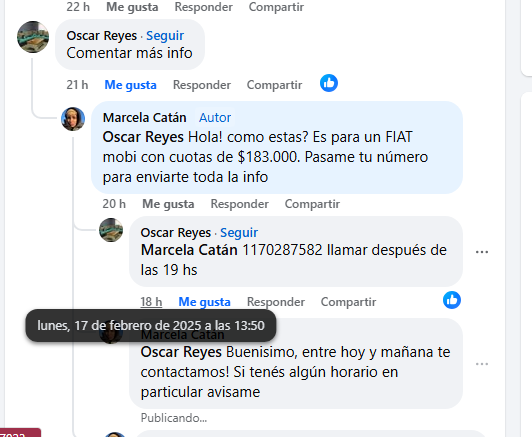Open the Marcela Catán name link in Autor reply

(x=145, y=118)
